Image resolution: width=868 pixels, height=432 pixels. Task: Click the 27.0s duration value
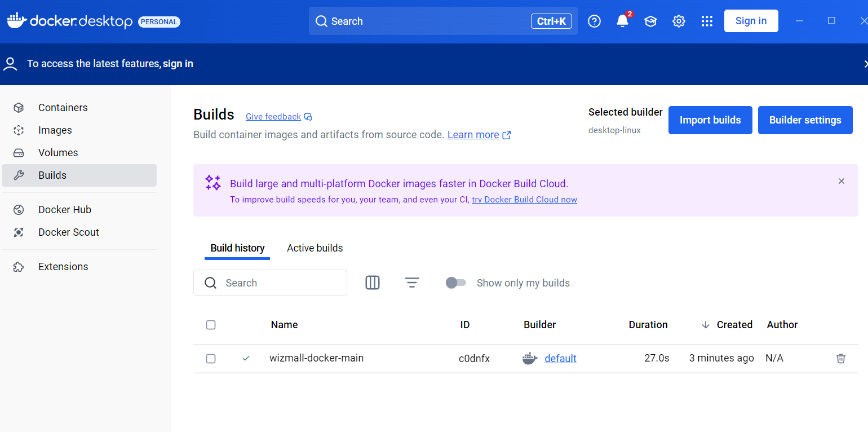657,358
